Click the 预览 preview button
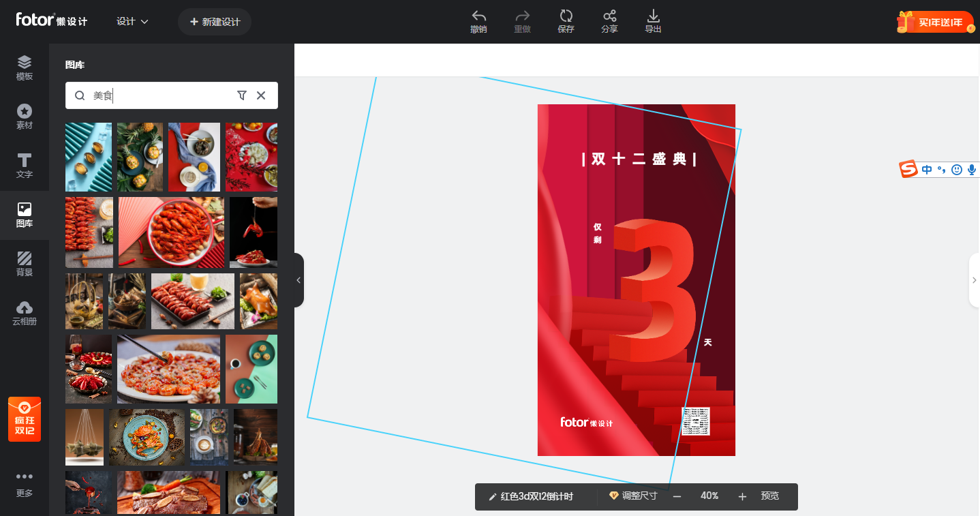This screenshot has width=980, height=516. click(x=769, y=496)
